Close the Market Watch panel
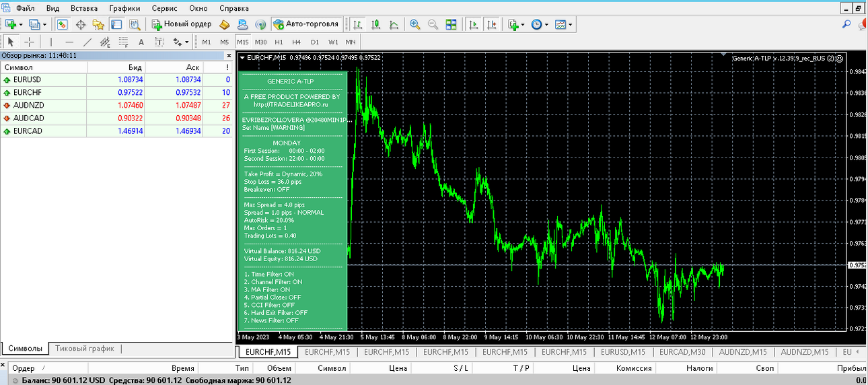The height and width of the screenshot is (385, 868). click(228, 56)
